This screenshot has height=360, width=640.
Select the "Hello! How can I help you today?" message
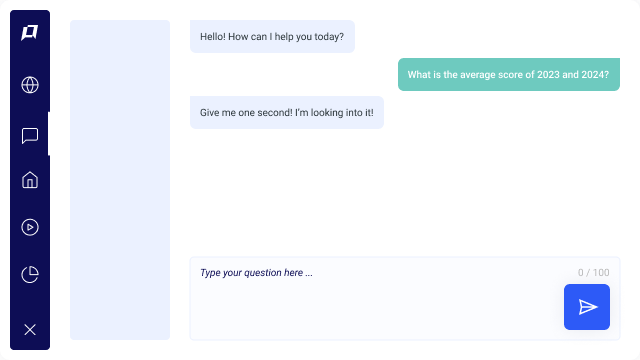[272, 36]
